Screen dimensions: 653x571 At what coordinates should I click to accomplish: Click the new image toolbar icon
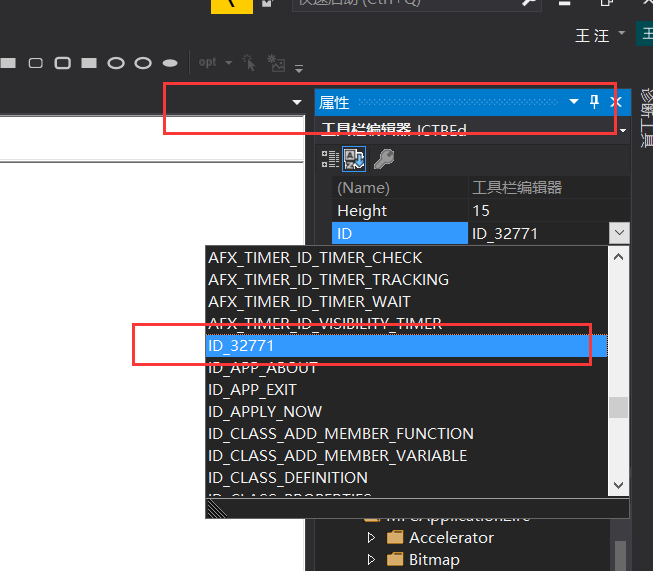coord(276,63)
